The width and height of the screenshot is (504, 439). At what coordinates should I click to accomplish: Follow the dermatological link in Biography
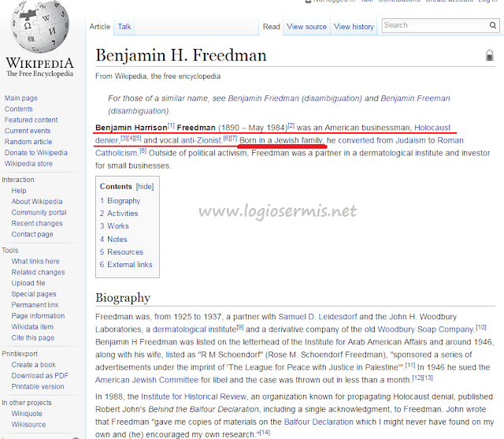[x=179, y=329]
